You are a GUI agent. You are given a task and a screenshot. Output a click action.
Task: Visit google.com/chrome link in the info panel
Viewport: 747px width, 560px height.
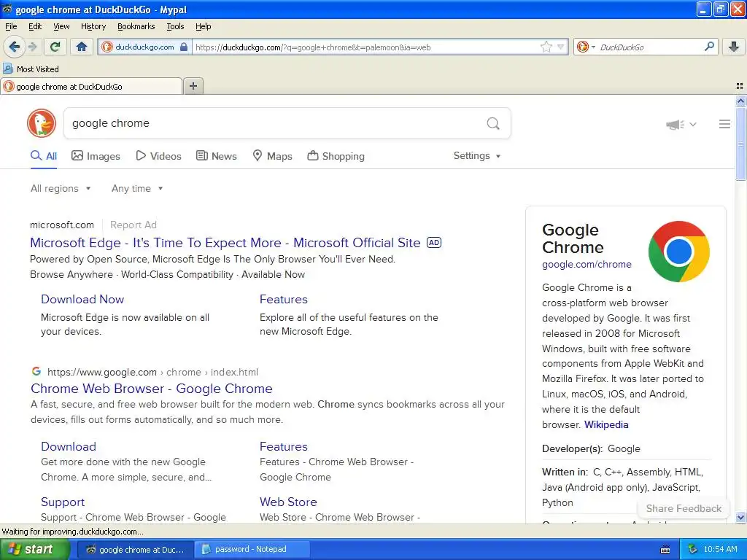[x=587, y=264]
